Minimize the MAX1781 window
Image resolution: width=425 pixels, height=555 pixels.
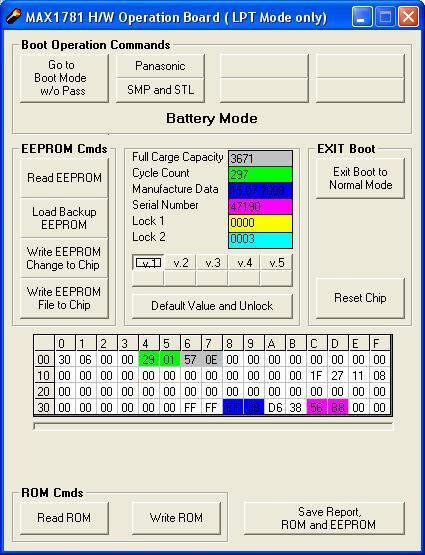point(362,17)
